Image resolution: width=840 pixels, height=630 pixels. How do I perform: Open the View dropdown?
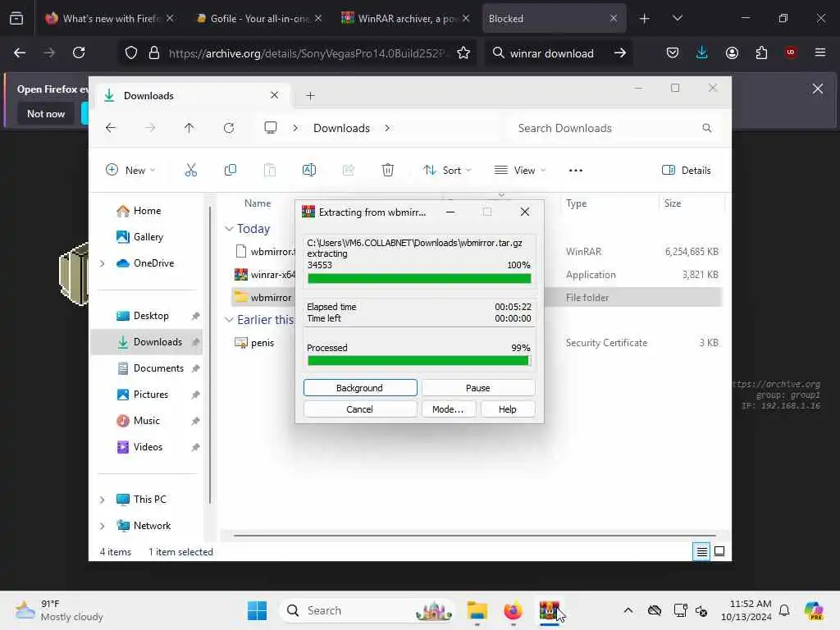click(519, 171)
